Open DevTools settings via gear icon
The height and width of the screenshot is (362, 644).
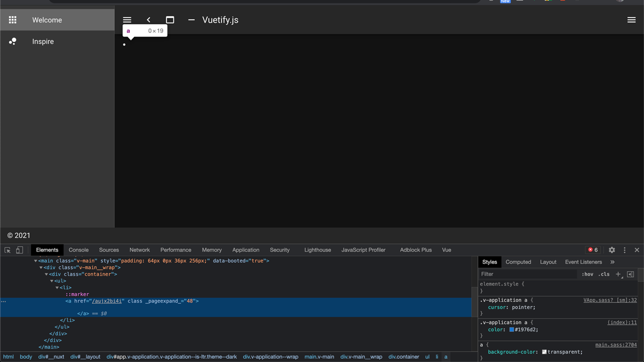(612, 250)
